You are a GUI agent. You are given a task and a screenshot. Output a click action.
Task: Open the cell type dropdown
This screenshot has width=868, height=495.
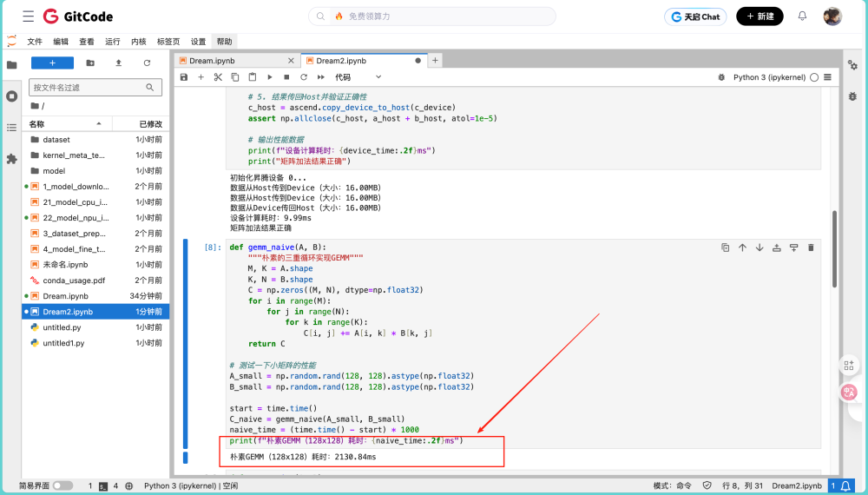(x=358, y=77)
